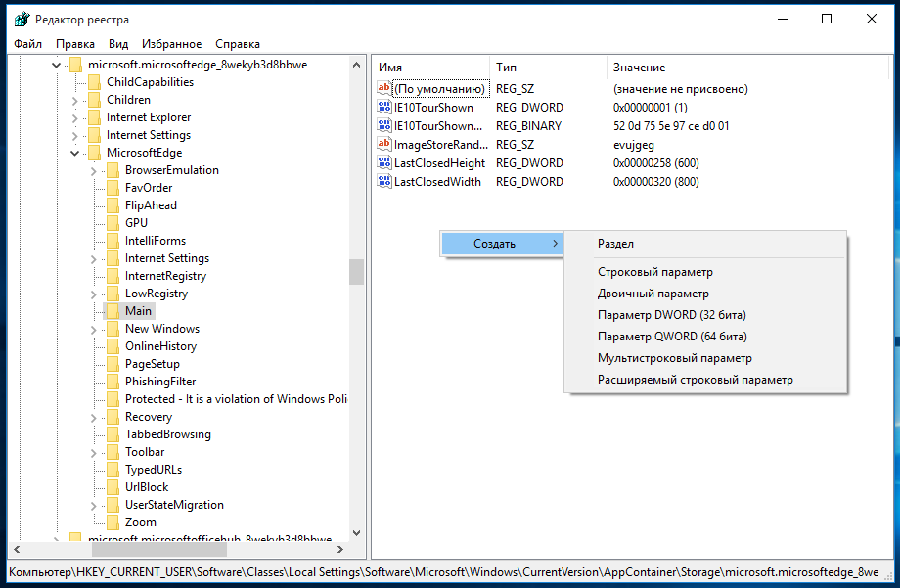This screenshot has width=900, height=588.
Task: Select Раздел in the create submenu
Action: 615,244
